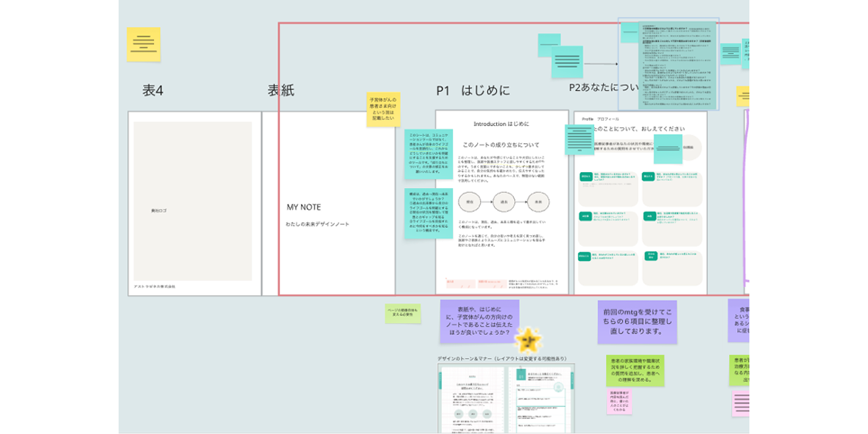Select the purple note starting 表紙や、はじめに
The width and height of the screenshot is (868, 434).
480,322
